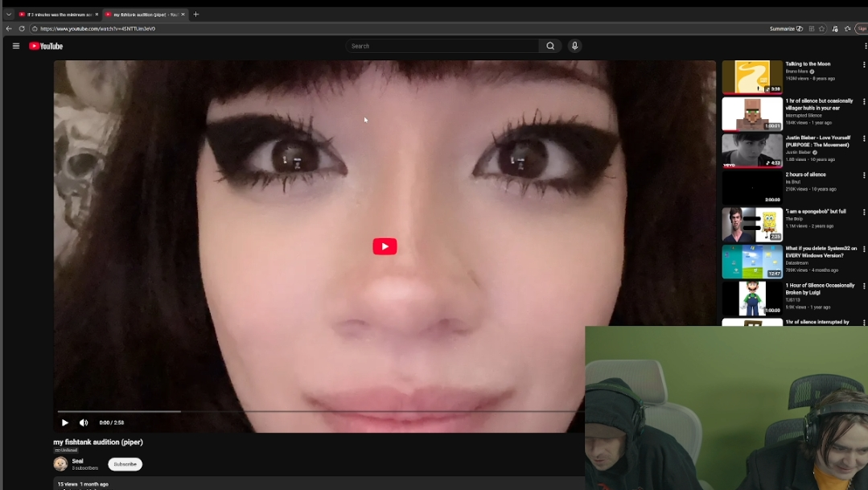Image resolution: width=868 pixels, height=490 pixels.
Task: Open the "2 hours of silence" title link
Action: tap(805, 175)
